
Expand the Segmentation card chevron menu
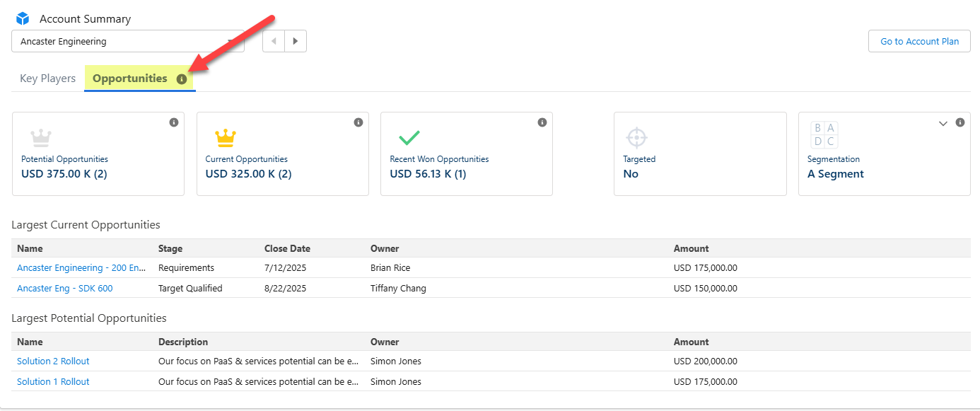pyautogui.click(x=943, y=123)
